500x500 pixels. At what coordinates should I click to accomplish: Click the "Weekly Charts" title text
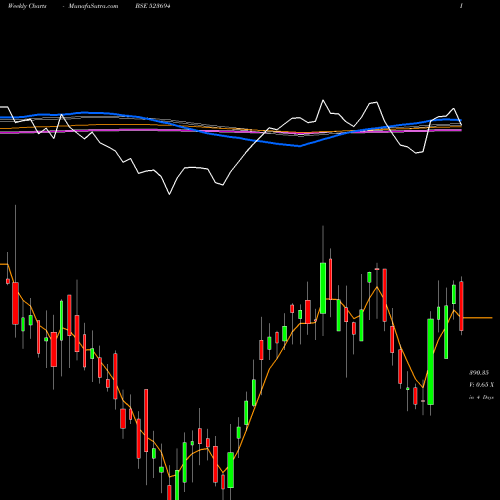tap(27, 6)
